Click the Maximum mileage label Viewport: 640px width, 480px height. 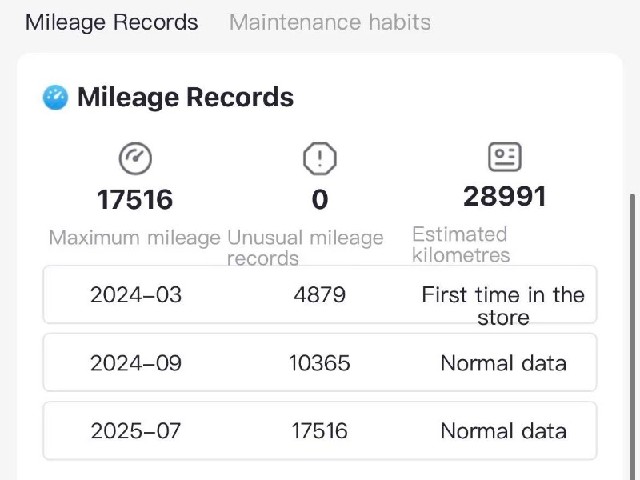tap(134, 238)
